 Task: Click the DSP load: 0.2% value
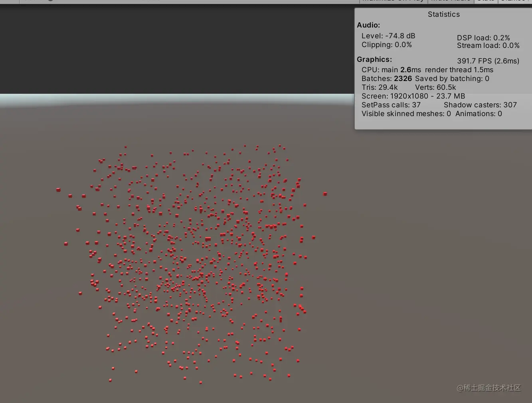click(483, 38)
